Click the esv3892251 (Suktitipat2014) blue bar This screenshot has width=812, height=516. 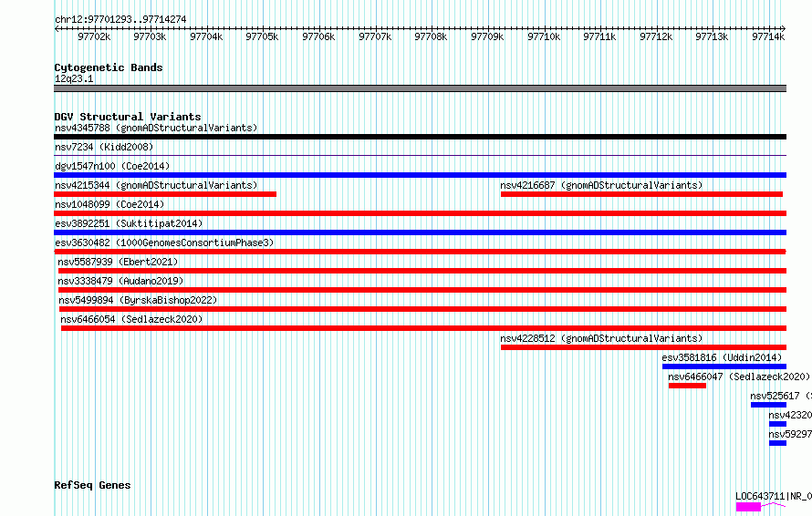point(420,232)
